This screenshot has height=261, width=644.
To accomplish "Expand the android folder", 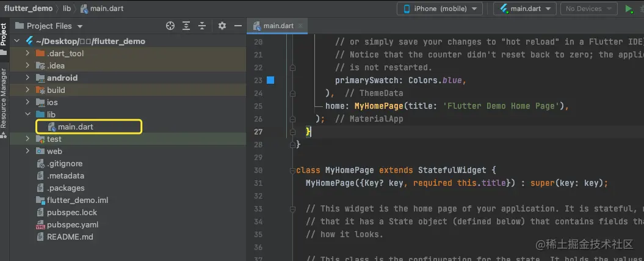I will 27,78.
